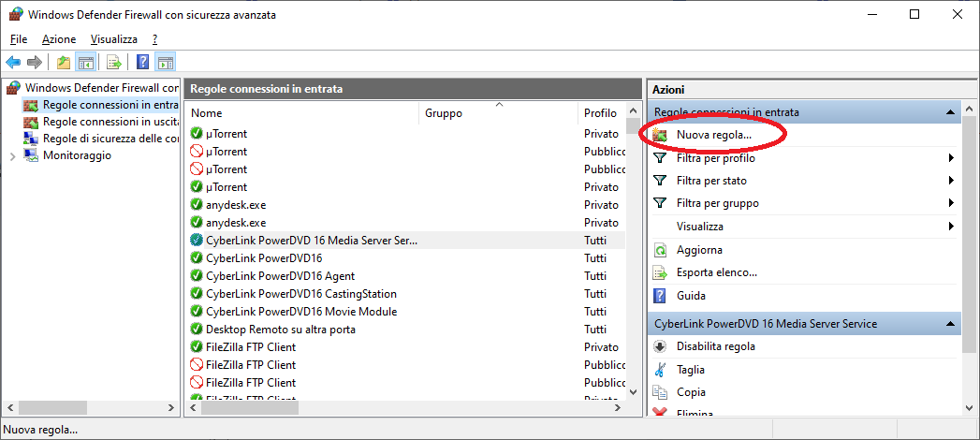Screen dimensions: 980x440
Task: Click the Regole di sicurezza delle connessioni icon
Action: click(31, 139)
